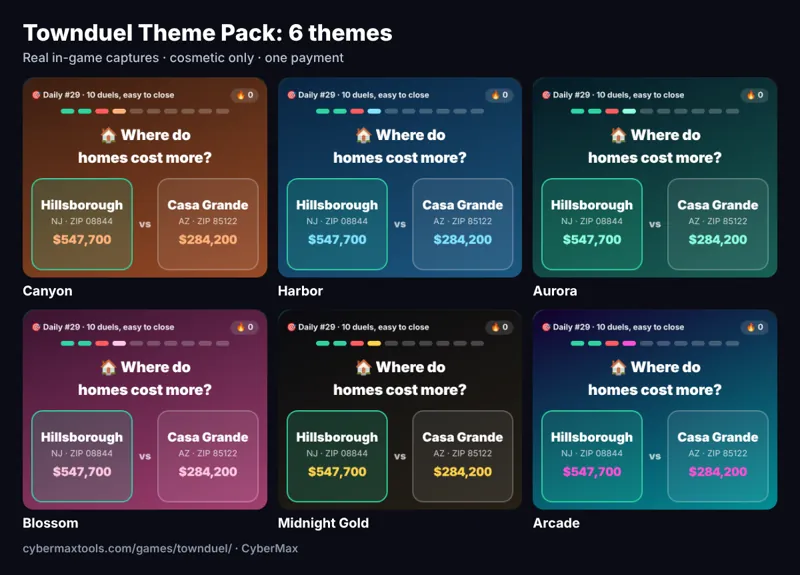800x575 pixels.
Task: Click the flame streak counter in Midnight Gold
Action: [499, 327]
